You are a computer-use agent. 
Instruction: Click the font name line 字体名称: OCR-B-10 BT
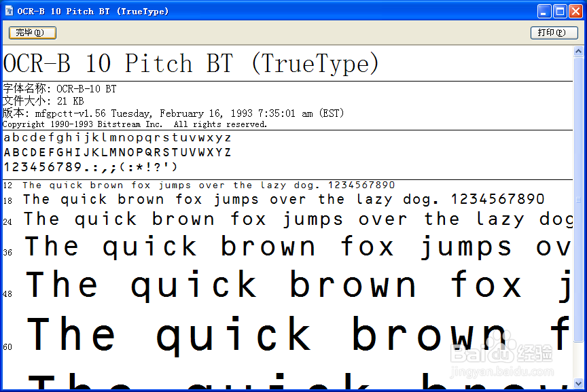(x=60, y=89)
